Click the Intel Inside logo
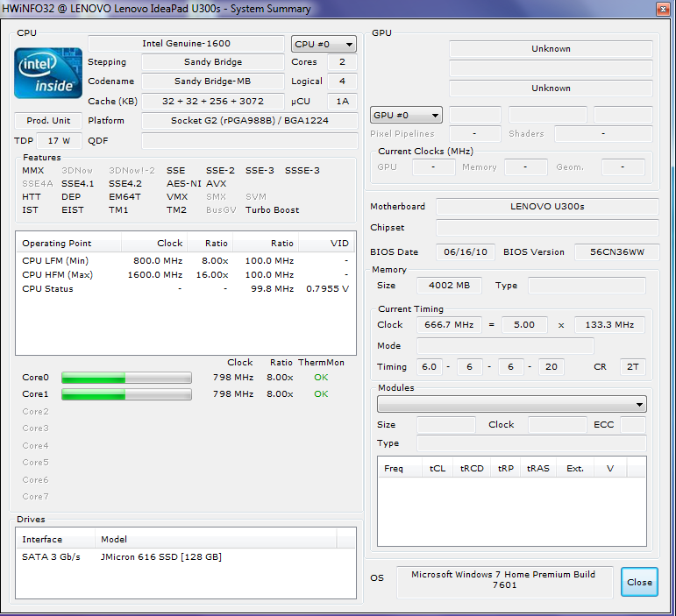 [48, 73]
